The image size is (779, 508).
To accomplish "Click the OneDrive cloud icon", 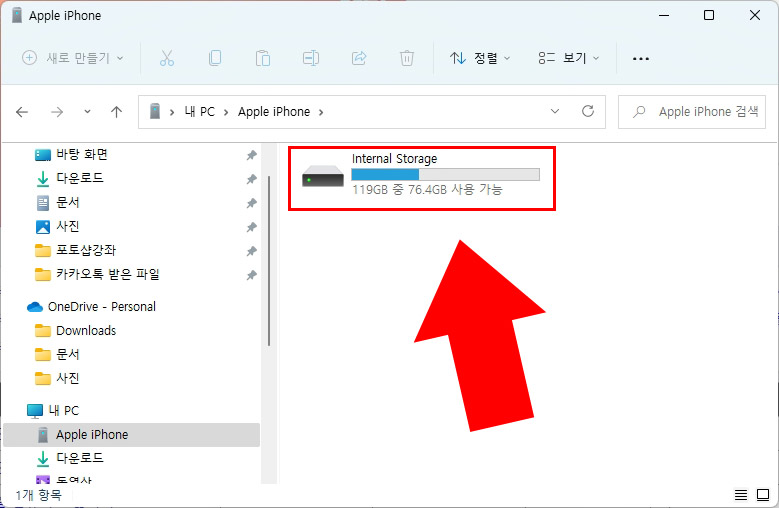I will pos(34,307).
